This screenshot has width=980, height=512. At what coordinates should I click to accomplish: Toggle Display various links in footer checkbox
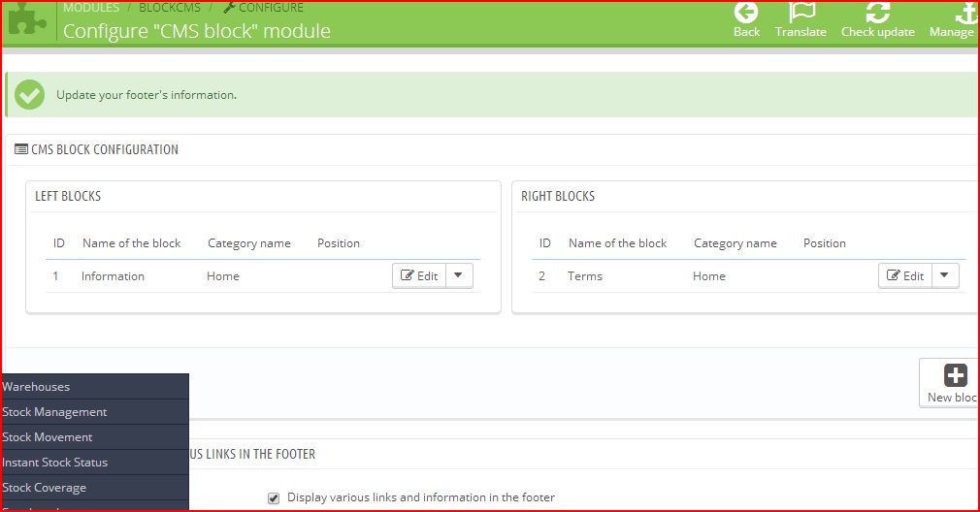[x=273, y=498]
